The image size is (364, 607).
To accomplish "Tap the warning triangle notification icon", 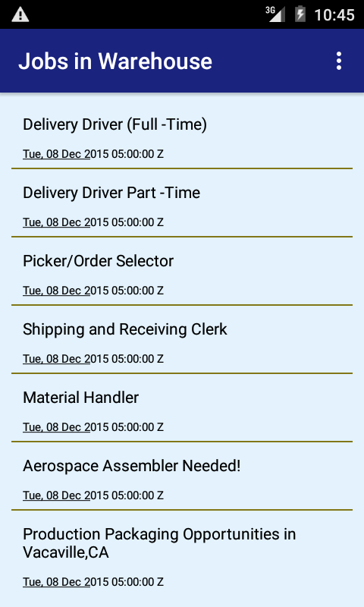I will [20, 14].
